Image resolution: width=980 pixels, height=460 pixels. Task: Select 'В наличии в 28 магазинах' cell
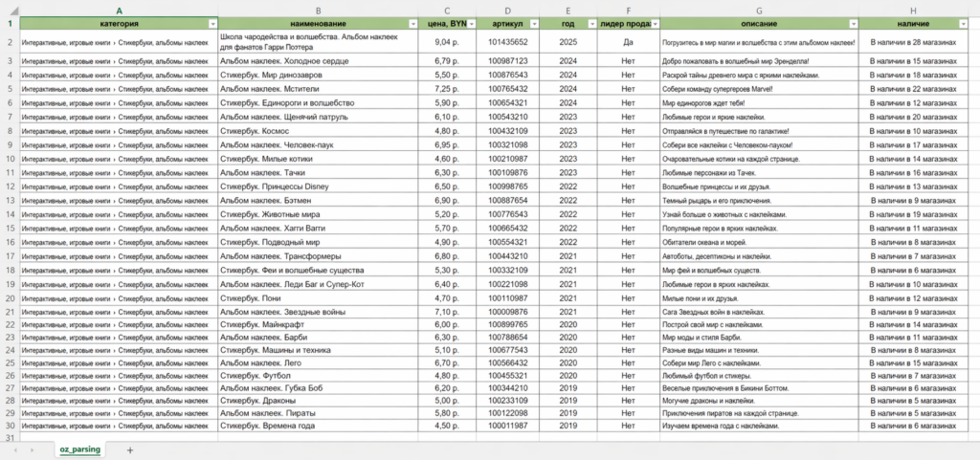913,42
